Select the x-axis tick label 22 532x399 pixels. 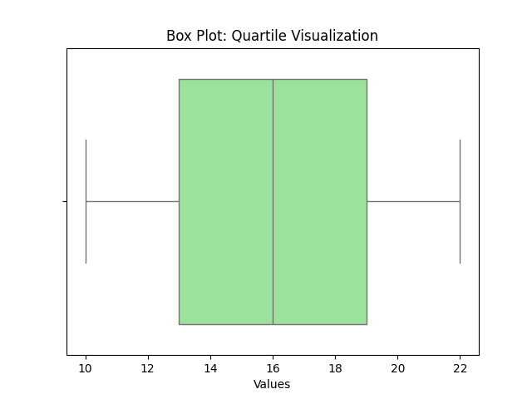pos(460,368)
